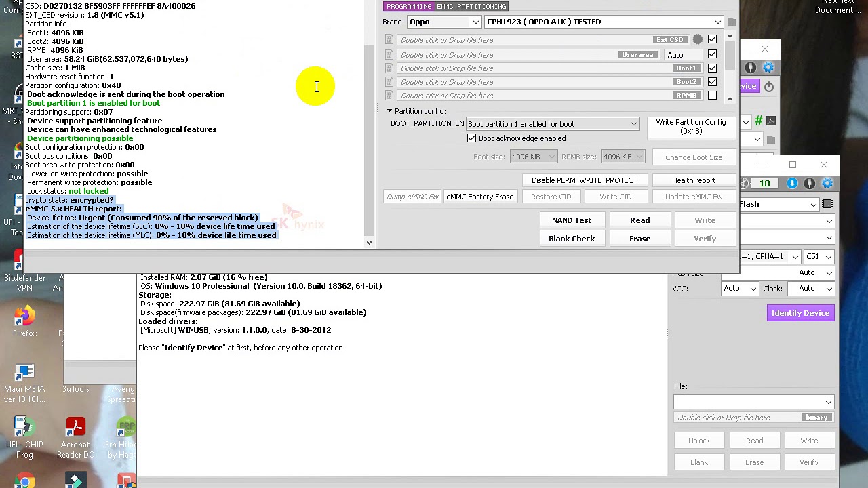This screenshot has height=488, width=868.
Task: Click the purple Identify Device button
Action: click(800, 313)
